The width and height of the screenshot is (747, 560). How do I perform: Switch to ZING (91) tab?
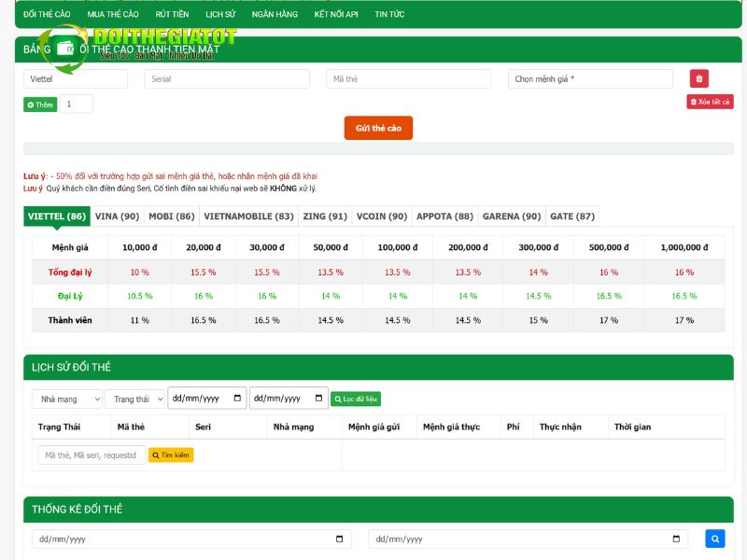[325, 217]
